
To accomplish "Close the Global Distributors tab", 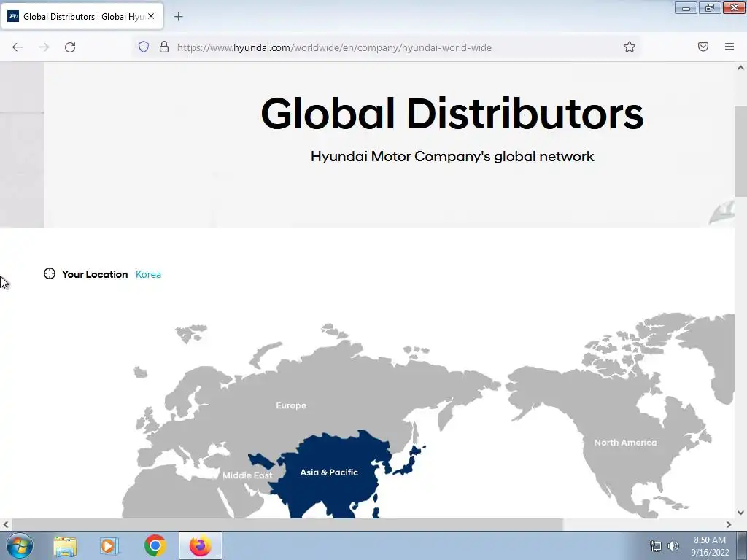I will [x=151, y=16].
